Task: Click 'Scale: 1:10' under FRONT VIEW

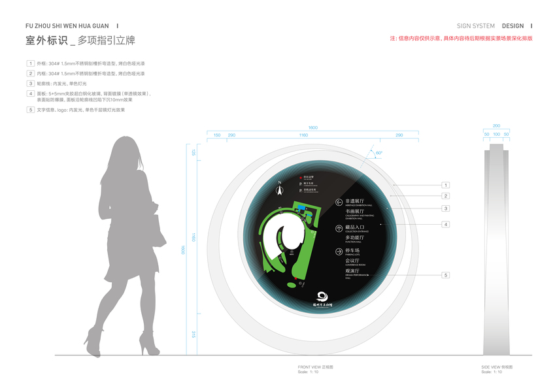Action: (x=308, y=372)
